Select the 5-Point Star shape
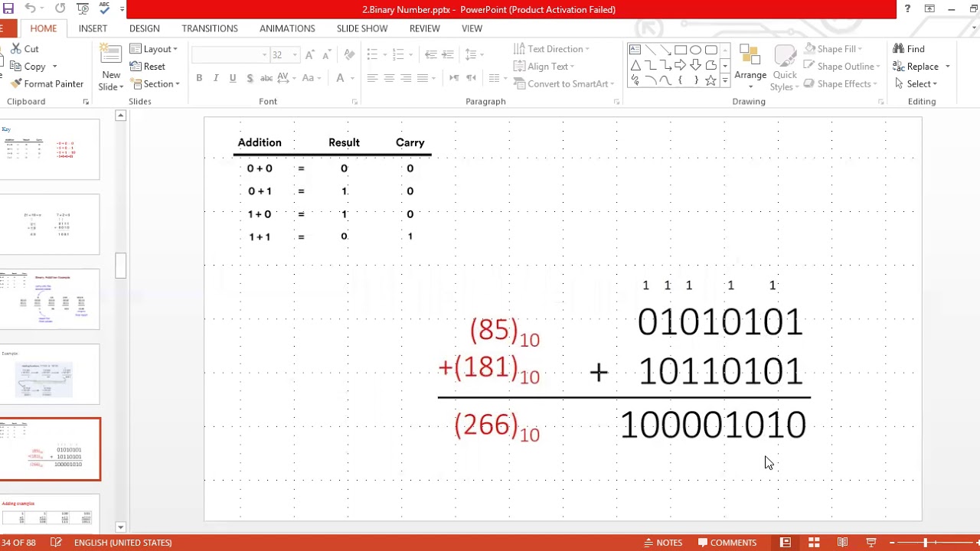 click(710, 80)
